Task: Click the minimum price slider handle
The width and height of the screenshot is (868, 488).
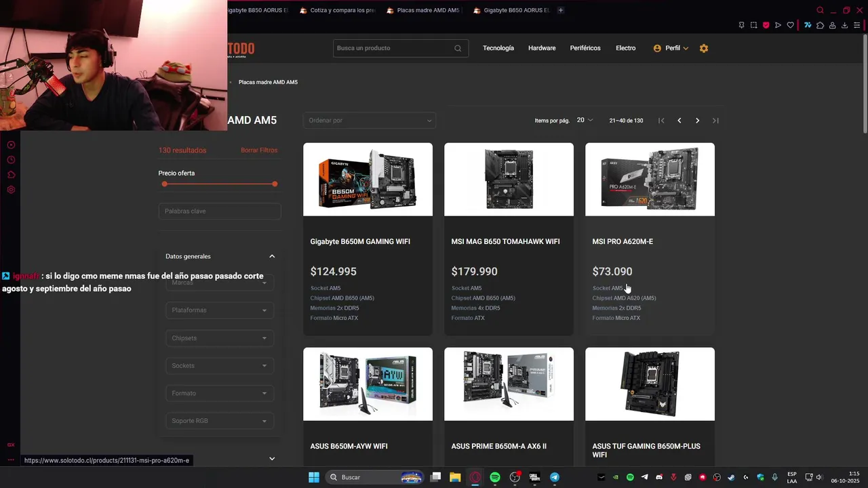Action: coord(164,184)
